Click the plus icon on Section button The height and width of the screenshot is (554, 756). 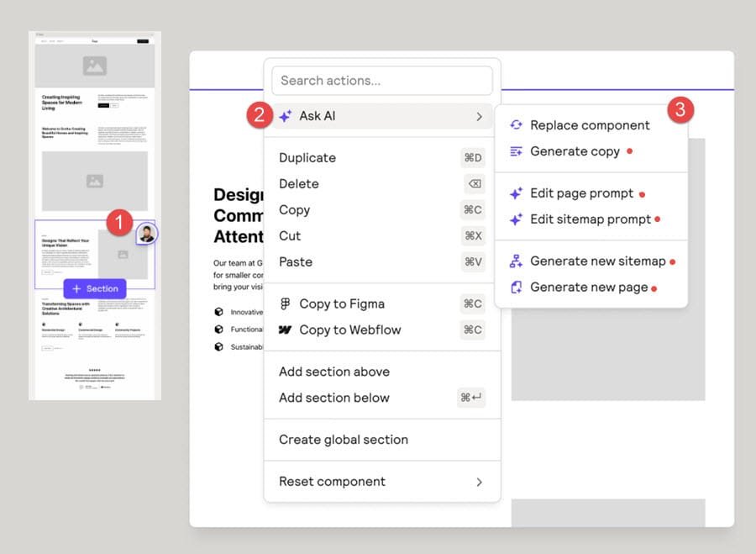pos(76,288)
